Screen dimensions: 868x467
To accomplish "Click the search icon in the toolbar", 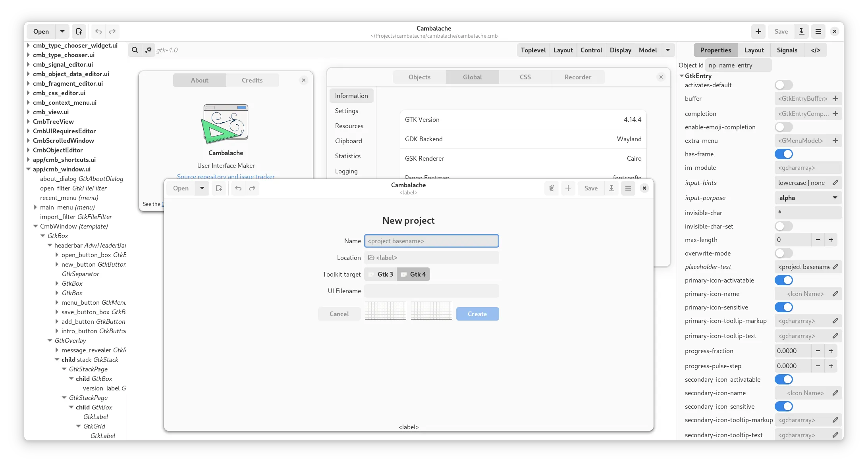I will coord(135,50).
